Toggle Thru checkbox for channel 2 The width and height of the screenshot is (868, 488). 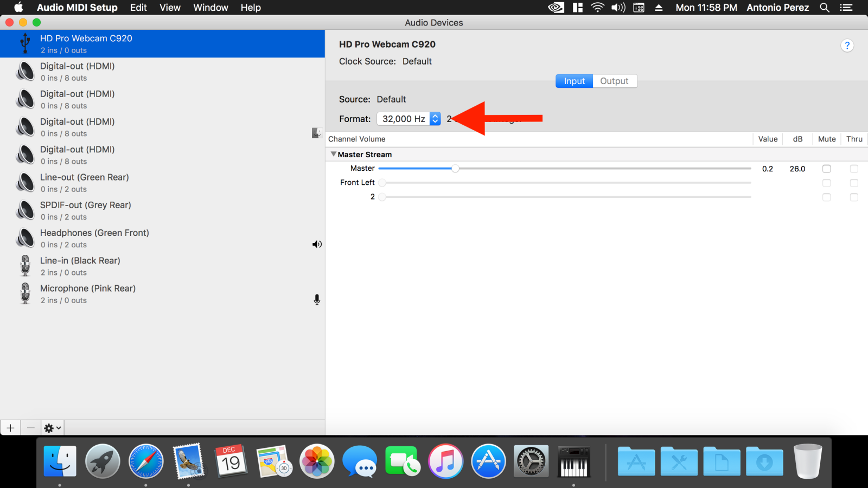coord(854,197)
